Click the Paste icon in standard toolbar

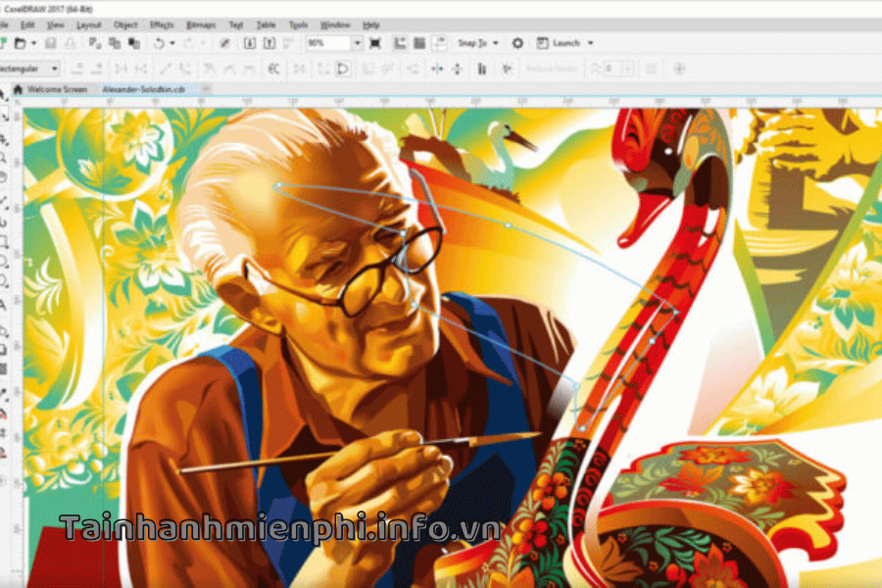tap(132, 43)
